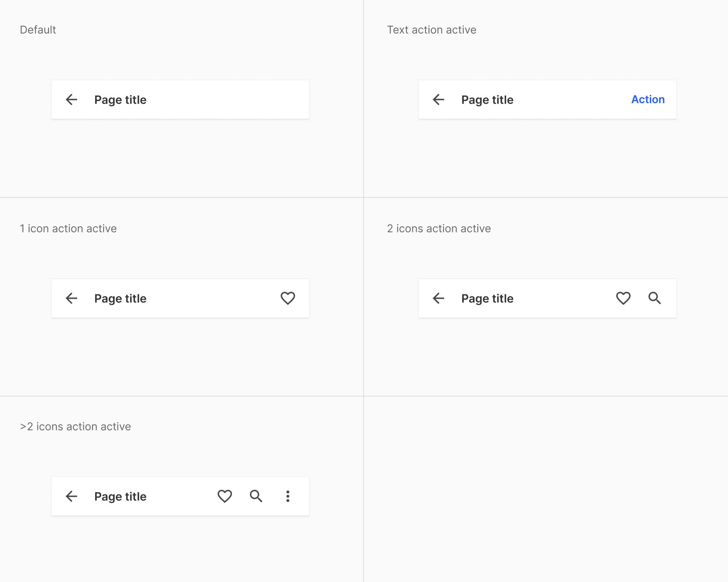Click the back arrow in the Default app bar
The height and width of the screenshot is (582, 728).
[72, 99]
